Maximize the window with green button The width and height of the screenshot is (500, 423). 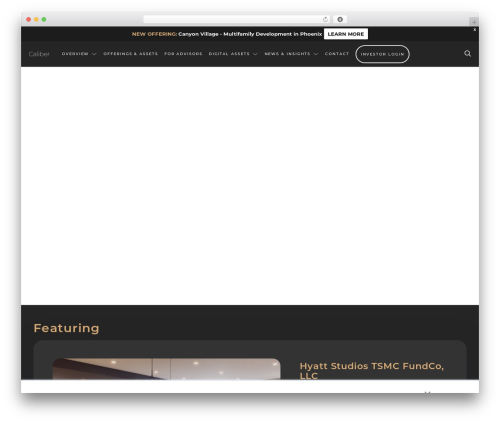point(44,19)
